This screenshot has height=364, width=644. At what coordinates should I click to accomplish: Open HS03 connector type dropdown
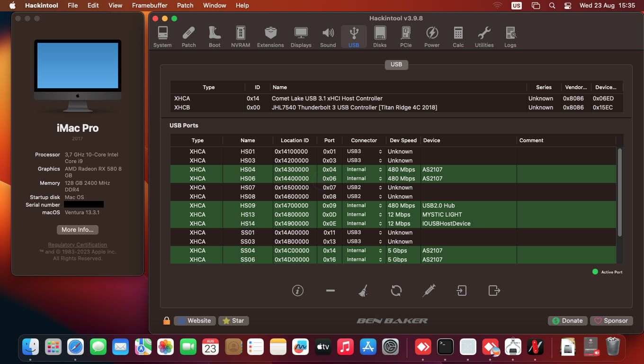click(364, 161)
